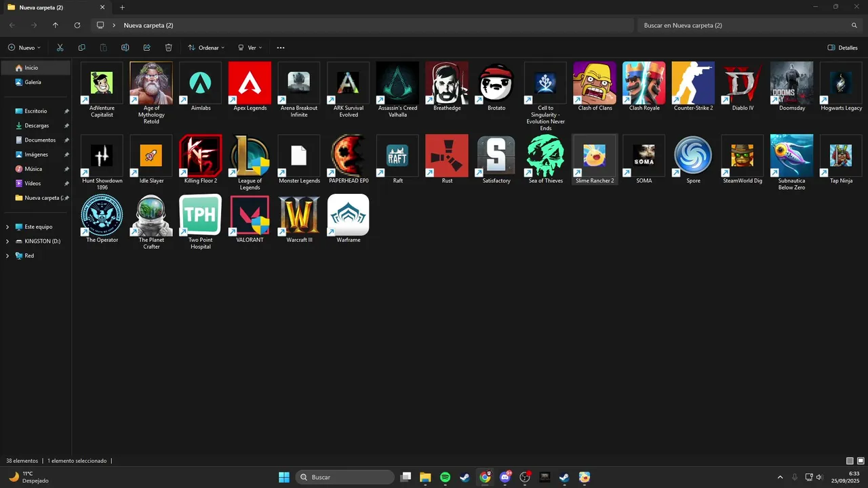Open Escritorio in the sidebar
868x488 pixels.
[x=35, y=111]
